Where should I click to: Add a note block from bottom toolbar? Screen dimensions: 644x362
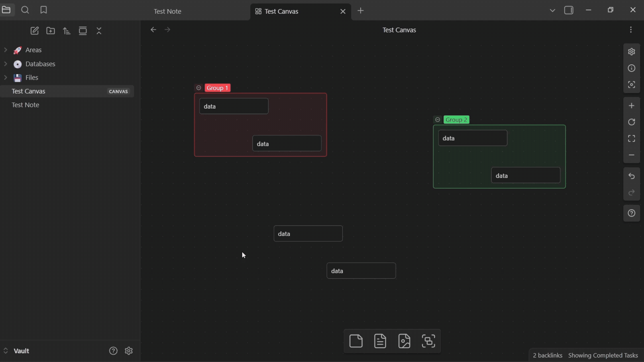tap(380, 341)
